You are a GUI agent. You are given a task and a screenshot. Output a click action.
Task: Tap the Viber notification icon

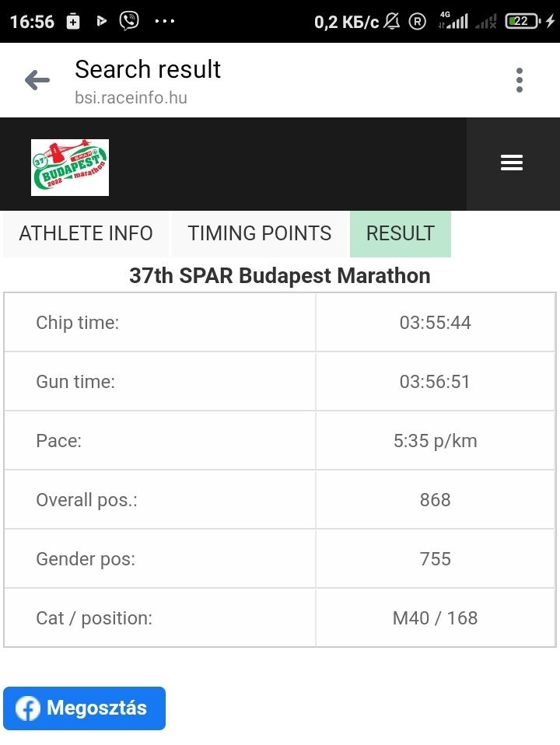129,21
